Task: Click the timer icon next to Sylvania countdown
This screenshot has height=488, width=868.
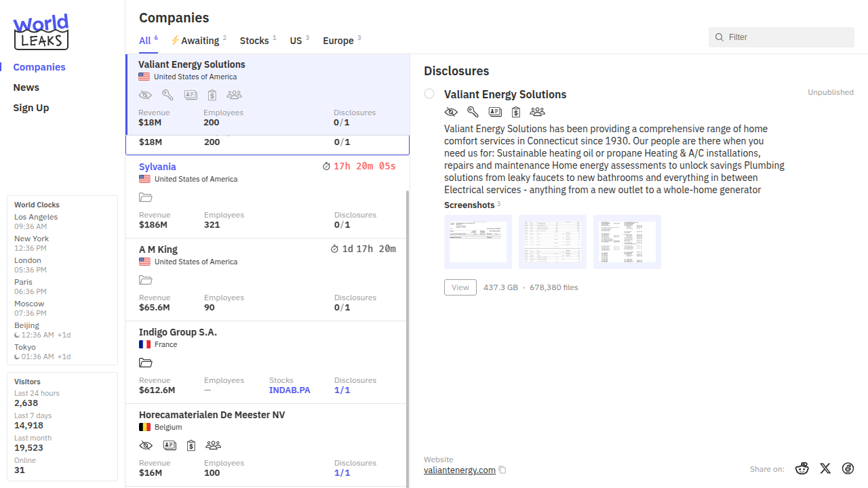Action: pyautogui.click(x=326, y=166)
